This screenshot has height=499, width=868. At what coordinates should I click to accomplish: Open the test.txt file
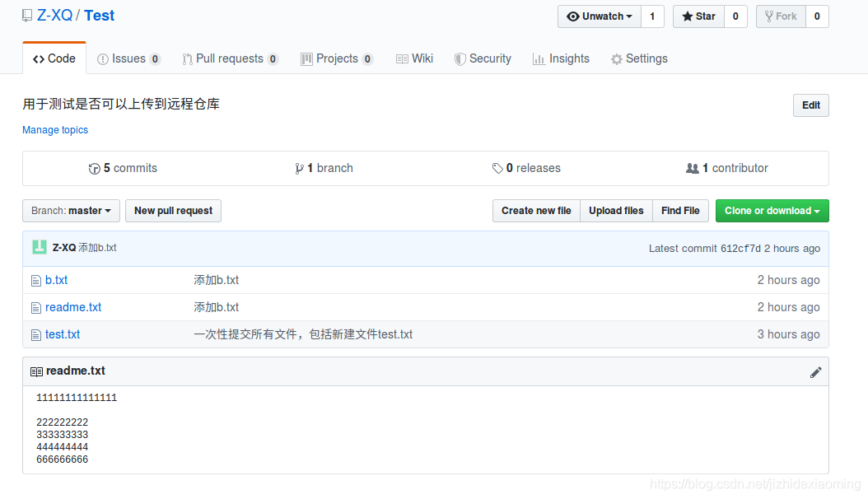point(63,334)
